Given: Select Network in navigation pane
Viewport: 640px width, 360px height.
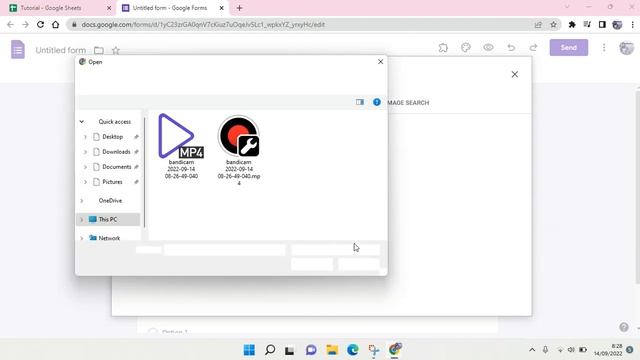Looking at the screenshot, I should (109, 238).
